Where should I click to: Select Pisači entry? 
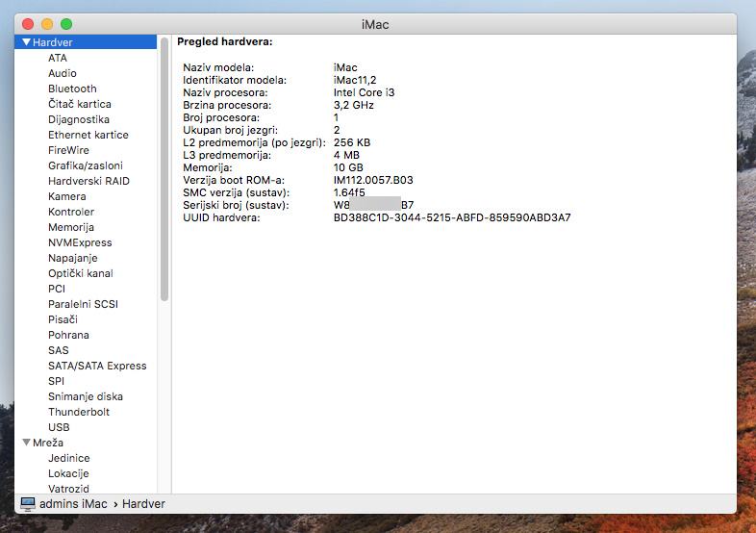point(63,319)
